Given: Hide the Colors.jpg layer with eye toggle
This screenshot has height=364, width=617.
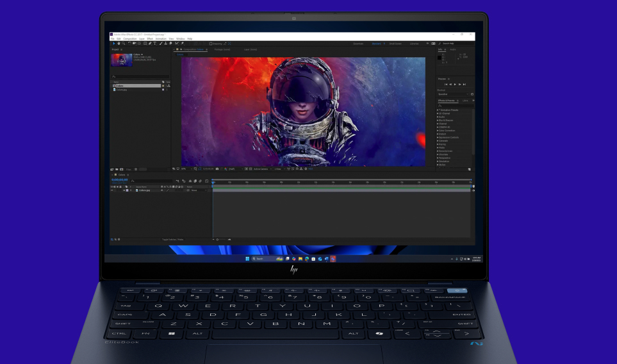Looking at the screenshot, I should click(x=111, y=190).
